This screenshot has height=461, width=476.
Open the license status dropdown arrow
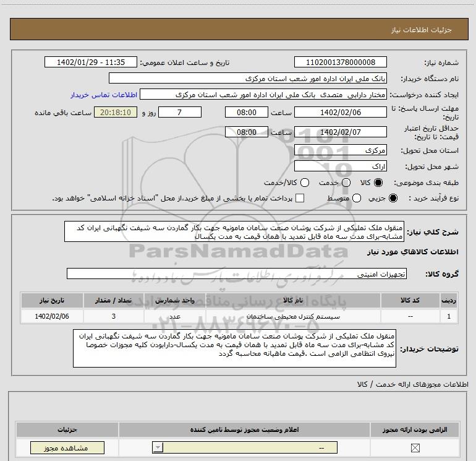click(158, 447)
